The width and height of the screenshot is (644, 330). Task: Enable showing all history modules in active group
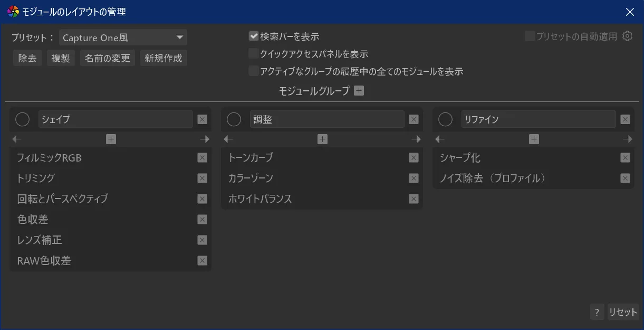click(x=254, y=71)
